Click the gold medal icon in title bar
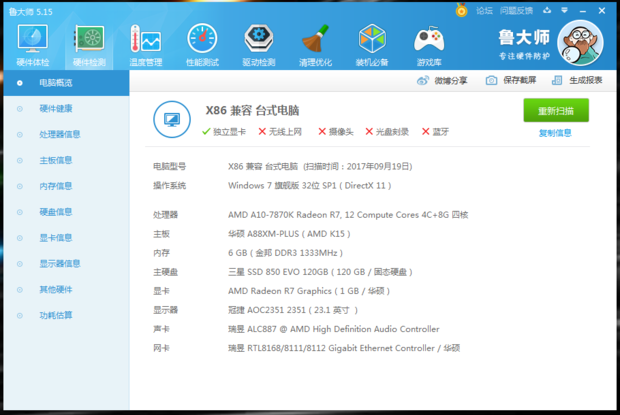The height and width of the screenshot is (415, 620). point(461,10)
